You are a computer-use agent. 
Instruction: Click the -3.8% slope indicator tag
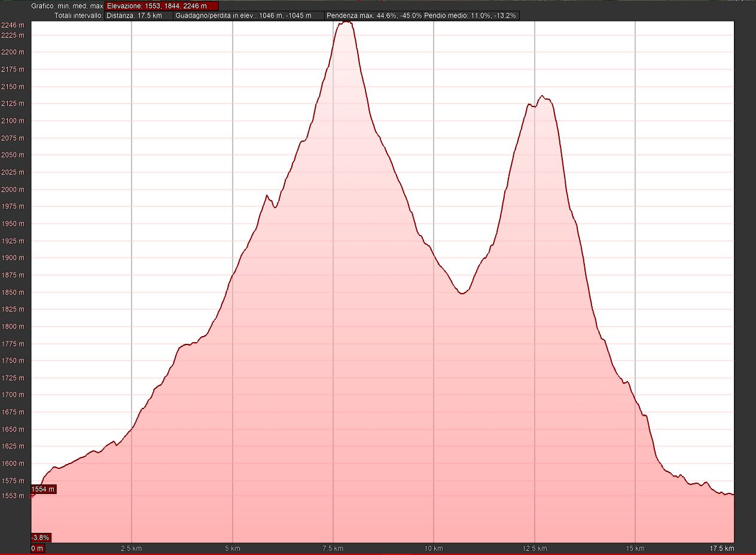pos(41,537)
